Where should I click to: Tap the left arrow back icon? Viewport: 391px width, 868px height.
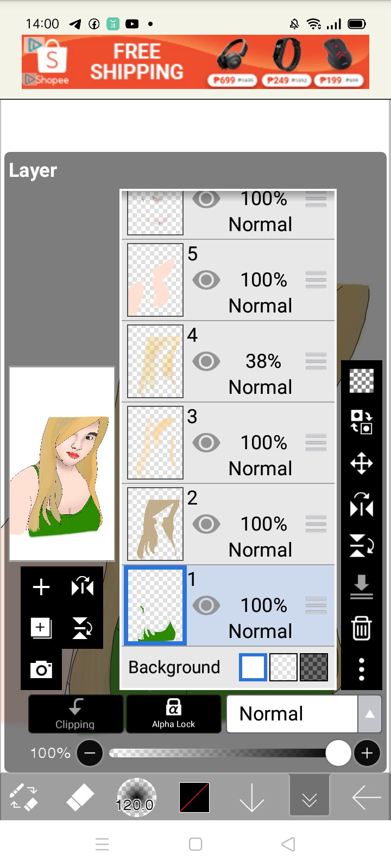[367, 797]
